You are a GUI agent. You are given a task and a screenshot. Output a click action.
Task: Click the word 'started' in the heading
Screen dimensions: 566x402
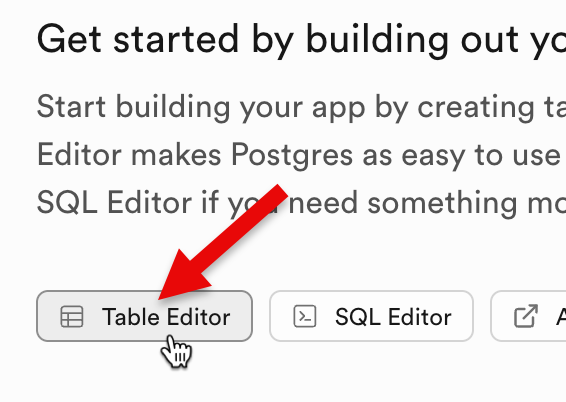click(x=176, y=39)
